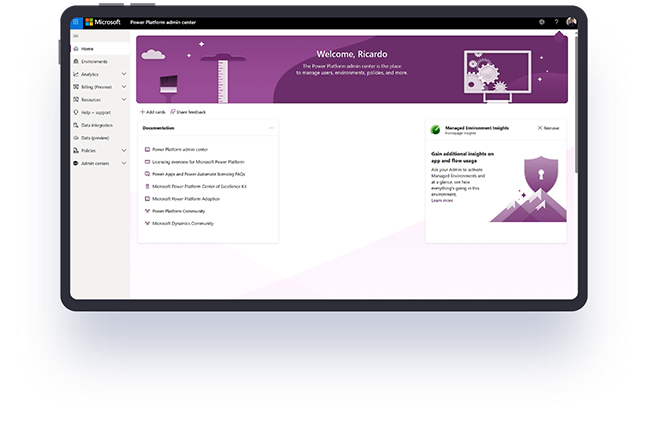Open Help + support page

pos(100,112)
